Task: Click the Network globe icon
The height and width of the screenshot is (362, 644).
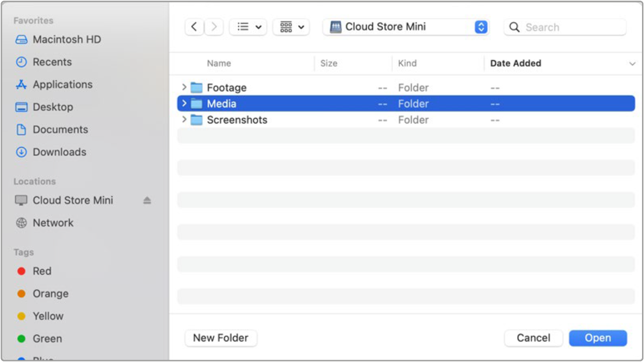Action: click(x=21, y=223)
